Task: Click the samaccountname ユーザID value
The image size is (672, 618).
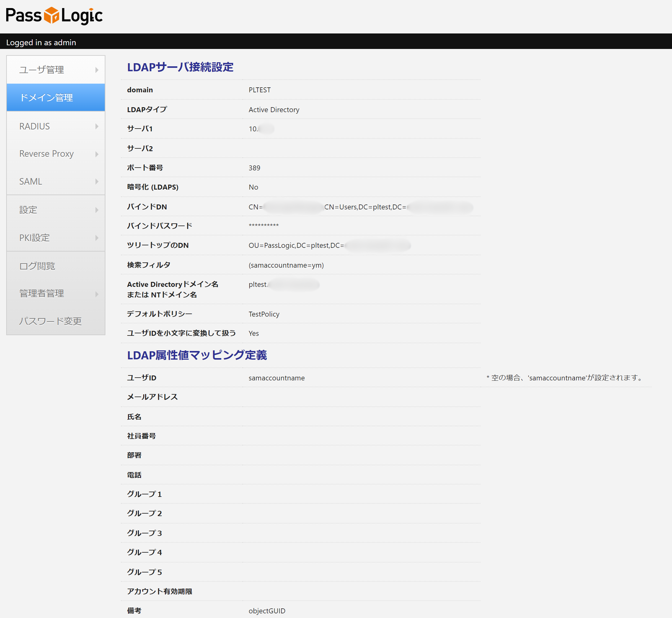Action: 276,378
